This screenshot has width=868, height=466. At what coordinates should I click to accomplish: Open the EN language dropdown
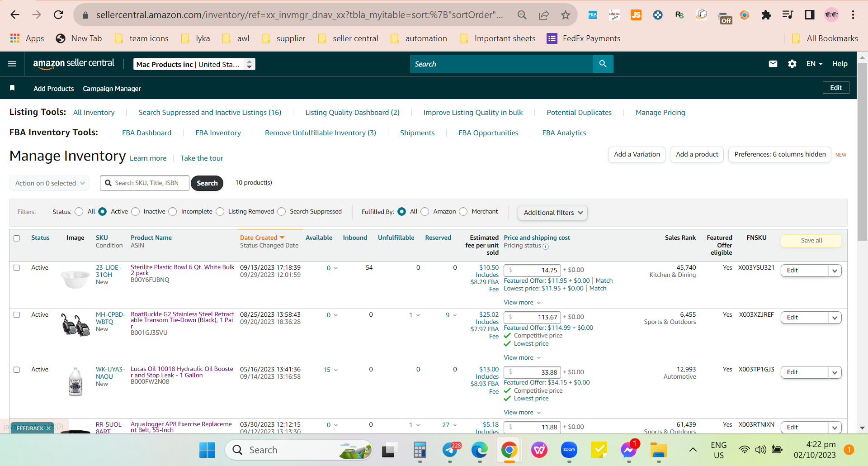[x=814, y=64]
